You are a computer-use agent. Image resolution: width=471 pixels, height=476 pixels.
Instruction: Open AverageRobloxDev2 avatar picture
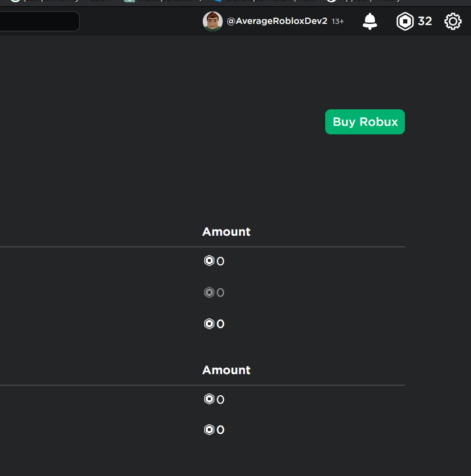[x=212, y=21]
